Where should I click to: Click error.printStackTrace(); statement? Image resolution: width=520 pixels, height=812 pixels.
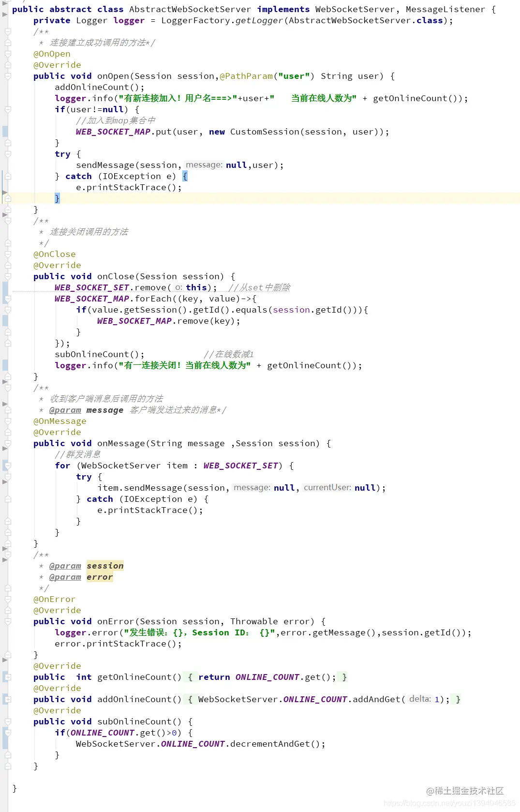[118, 644]
